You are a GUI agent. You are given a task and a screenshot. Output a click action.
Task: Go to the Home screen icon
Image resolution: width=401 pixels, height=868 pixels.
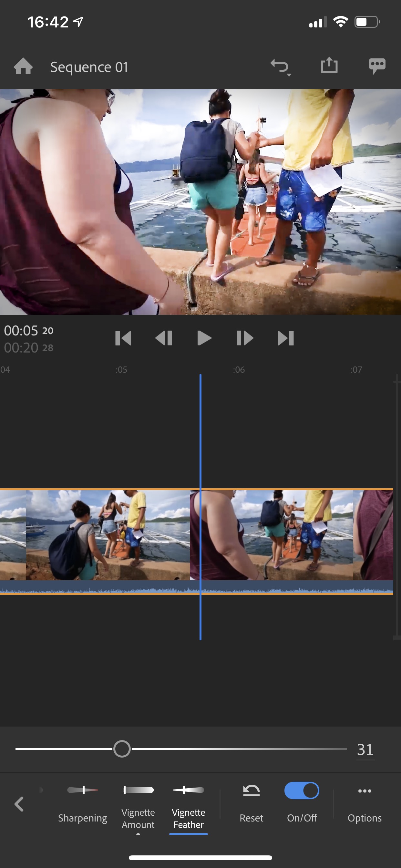click(23, 67)
